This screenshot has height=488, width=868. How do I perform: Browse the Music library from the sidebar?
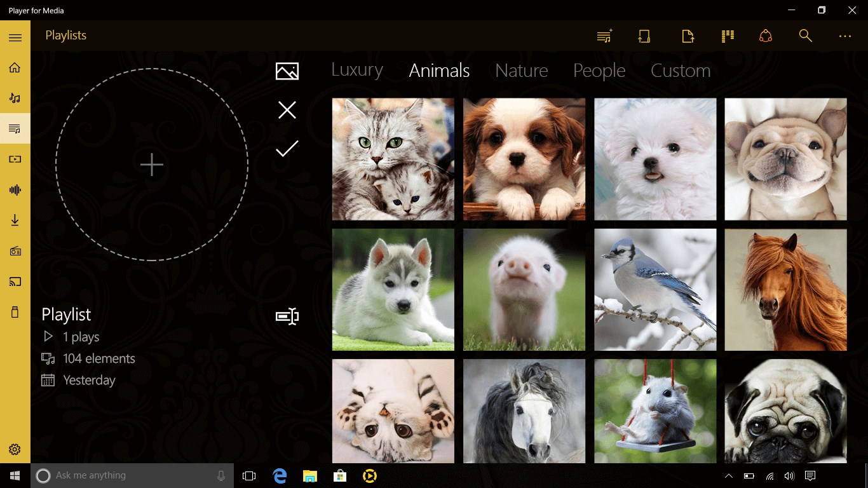click(14, 98)
